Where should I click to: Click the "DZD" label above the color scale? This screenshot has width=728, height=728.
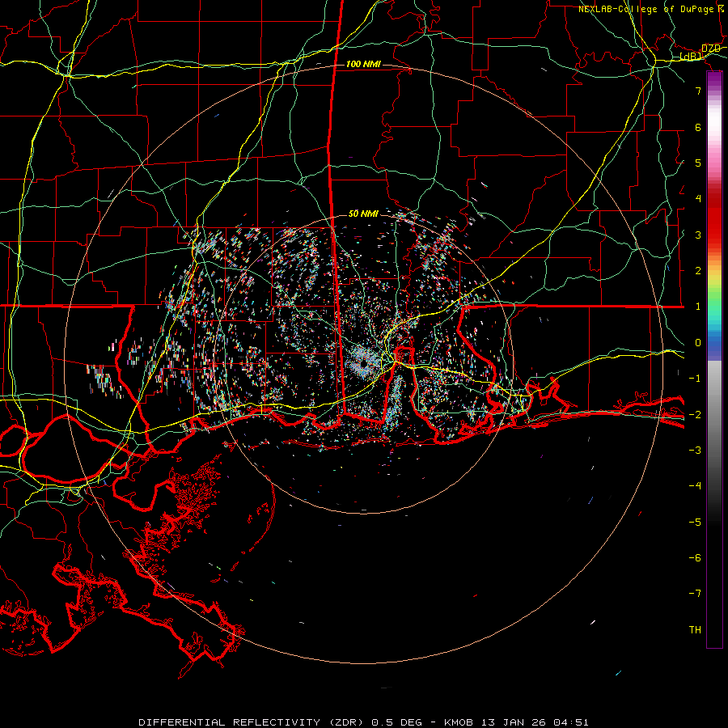coord(711,49)
